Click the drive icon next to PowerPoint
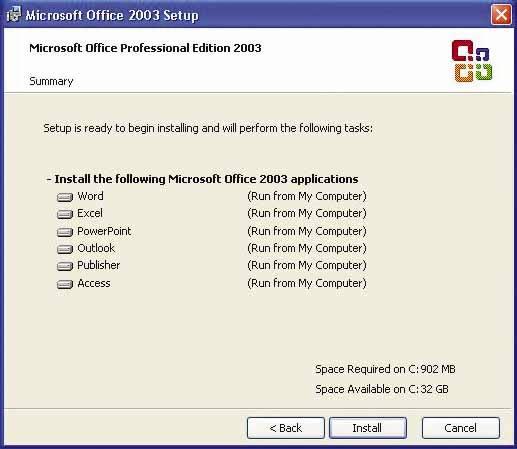 [65, 232]
